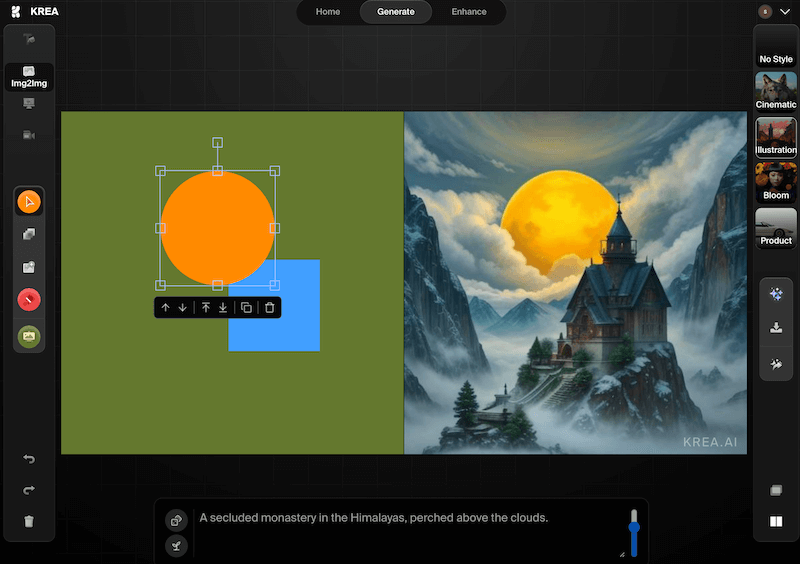Click the download image icon

click(x=776, y=328)
